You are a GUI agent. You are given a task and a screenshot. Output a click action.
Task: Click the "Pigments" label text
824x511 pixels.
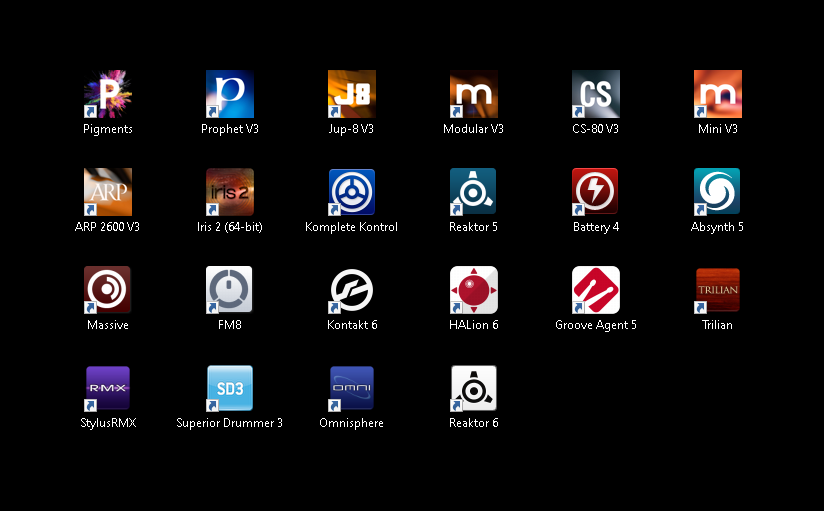point(108,129)
